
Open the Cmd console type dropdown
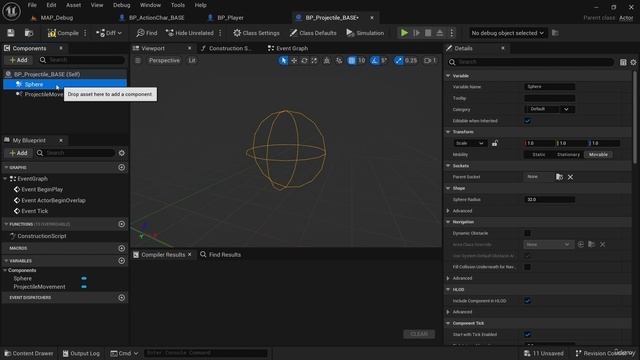124,353
